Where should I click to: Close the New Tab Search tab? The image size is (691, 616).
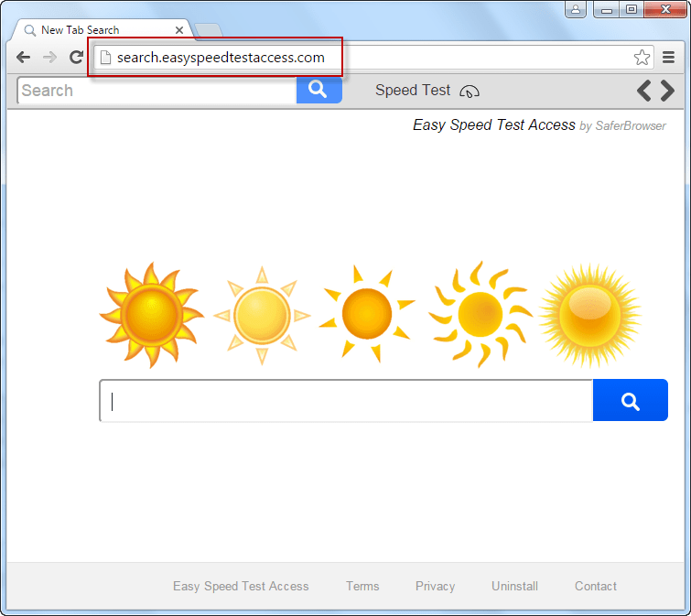(178, 30)
